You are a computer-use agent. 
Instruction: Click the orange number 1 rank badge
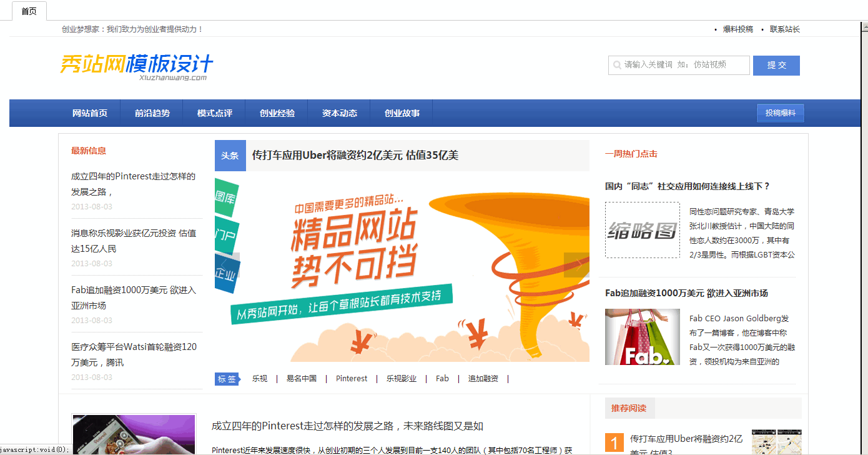[x=614, y=442]
